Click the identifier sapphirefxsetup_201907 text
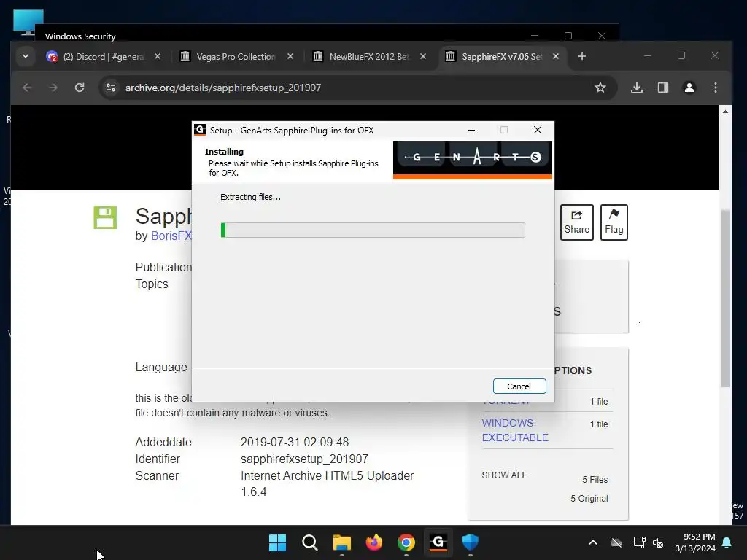 (304, 459)
